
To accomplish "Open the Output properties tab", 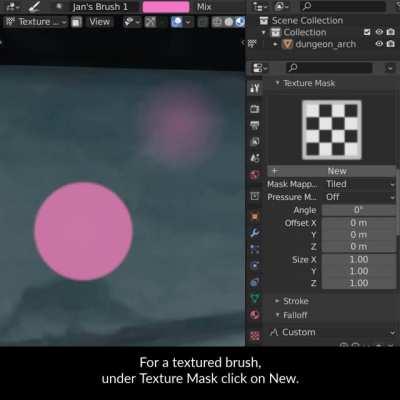I will coord(255,125).
